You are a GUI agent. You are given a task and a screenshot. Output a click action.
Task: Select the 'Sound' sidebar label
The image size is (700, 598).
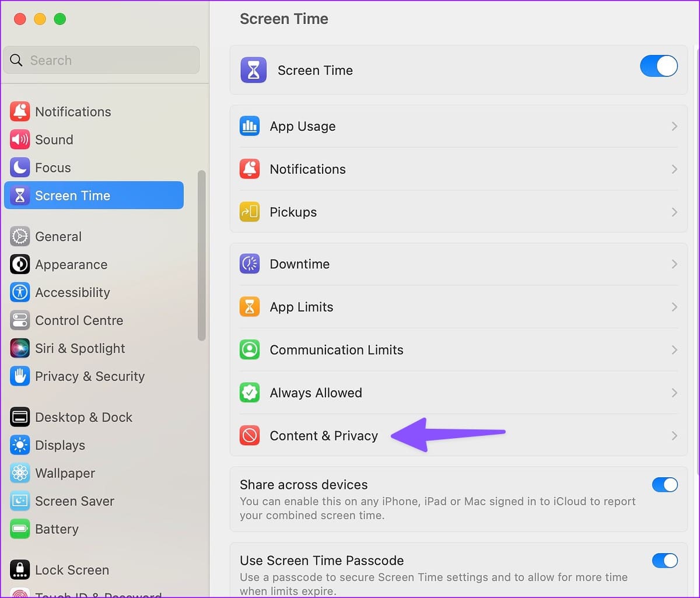[x=54, y=139]
